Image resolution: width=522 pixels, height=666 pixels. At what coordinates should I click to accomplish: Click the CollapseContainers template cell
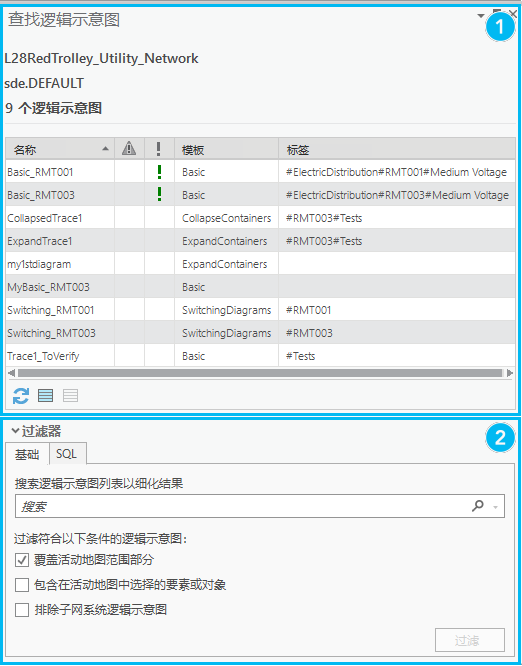pos(226,218)
